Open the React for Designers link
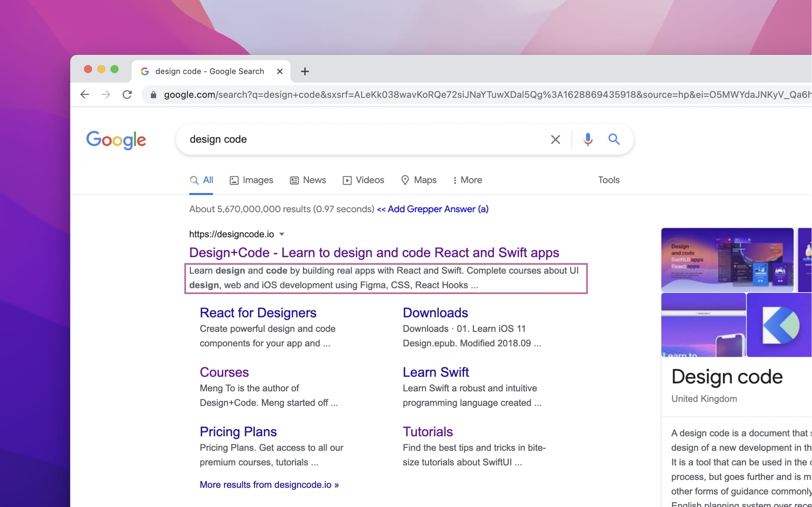Image resolution: width=812 pixels, height=507 pixels. pos(258,313)
